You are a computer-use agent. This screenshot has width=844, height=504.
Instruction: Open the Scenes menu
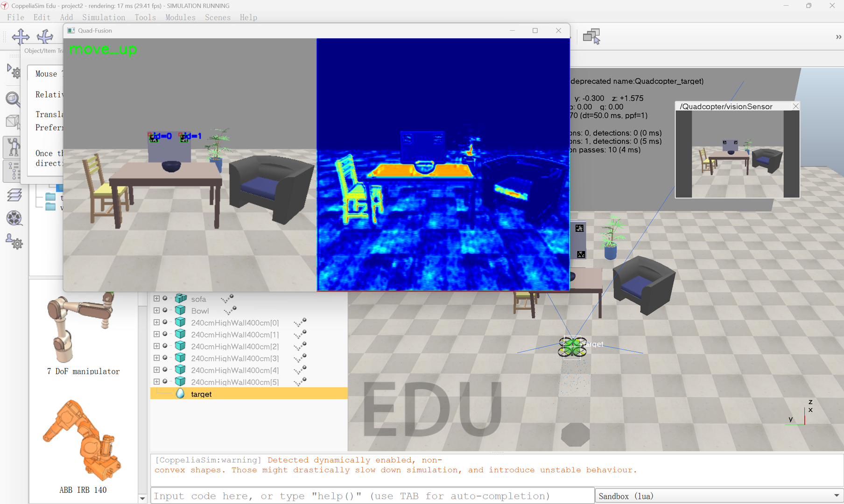tap(218, 17)
